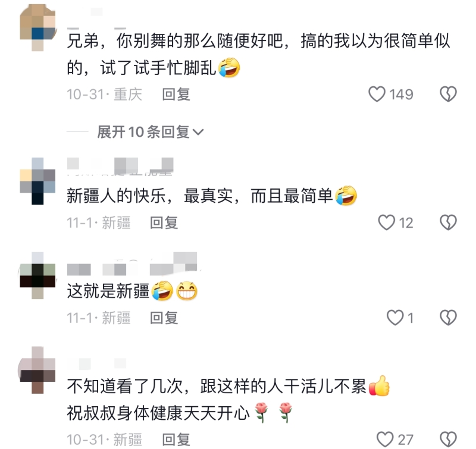The image size is (476, 449).
Task: Dislike the Chongqing comment via broken heart
Action: 449,94
